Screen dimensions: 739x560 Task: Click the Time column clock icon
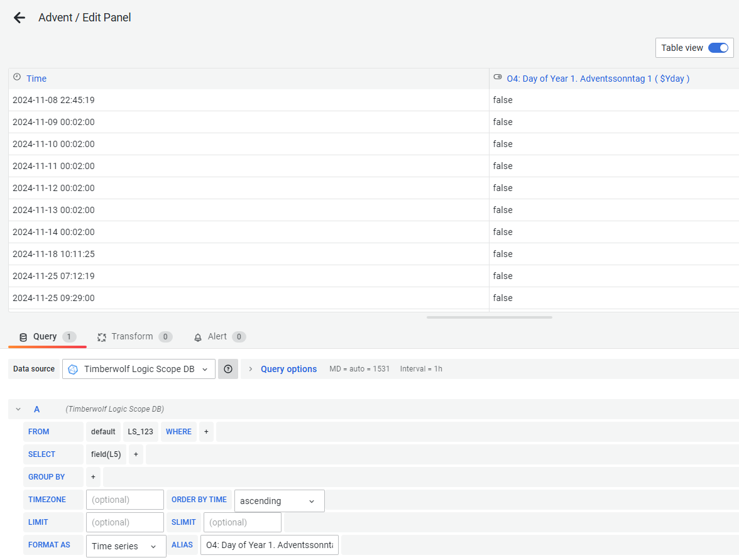pyautogui.click(x=17, y=77)
